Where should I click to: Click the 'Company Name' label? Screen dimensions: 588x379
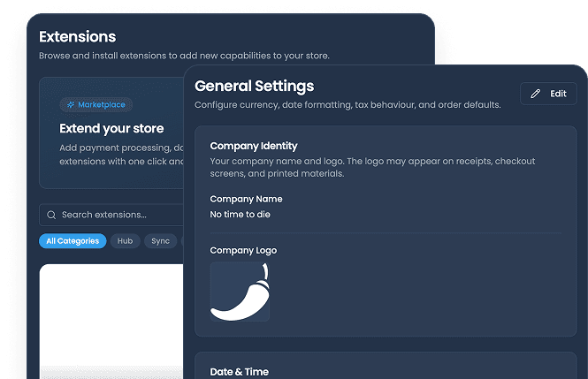[x=246, y=200]
